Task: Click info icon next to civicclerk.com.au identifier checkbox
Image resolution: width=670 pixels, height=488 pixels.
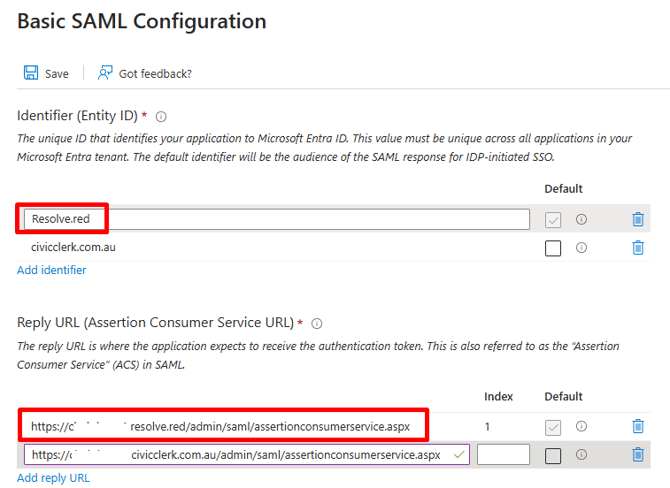Action: pos(581,248)
